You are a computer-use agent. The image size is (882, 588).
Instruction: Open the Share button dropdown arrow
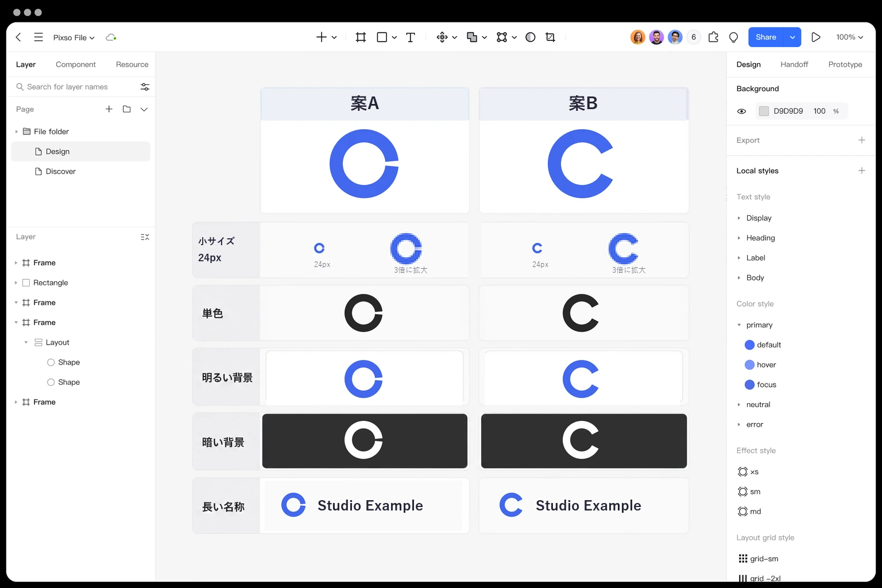click(x=792, y=37)
